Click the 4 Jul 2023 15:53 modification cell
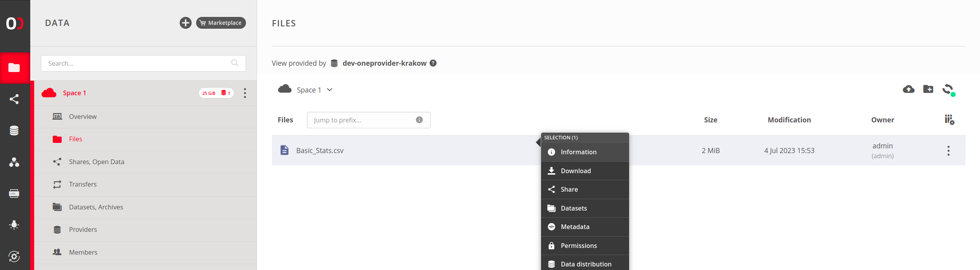The image size is (980, 270). point(789,150)
